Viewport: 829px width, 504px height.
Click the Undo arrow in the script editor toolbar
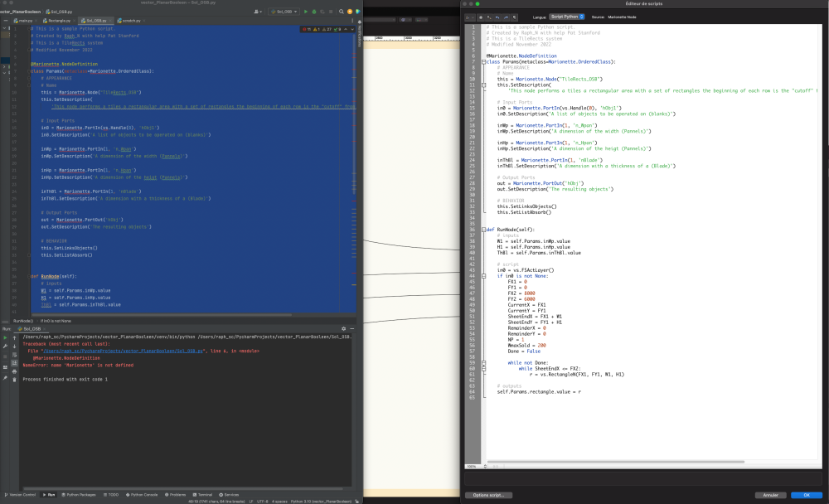[x=497, y=17]
